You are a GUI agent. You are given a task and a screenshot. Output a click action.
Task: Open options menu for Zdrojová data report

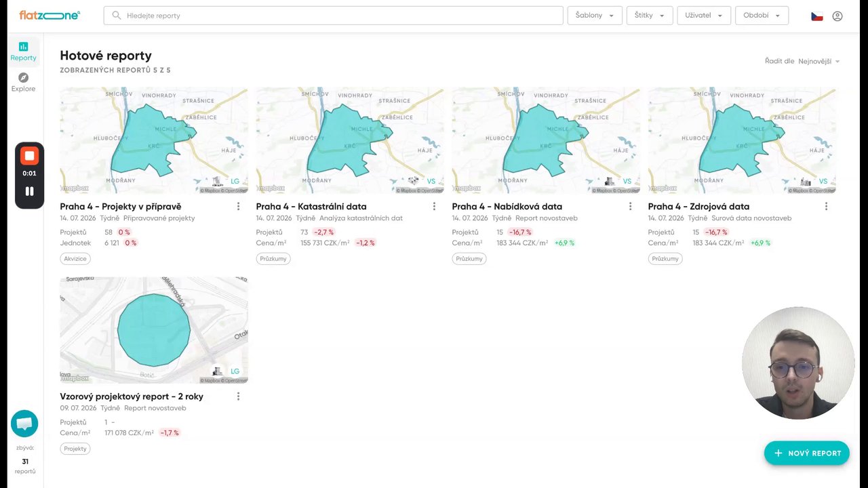coord(826,206)
